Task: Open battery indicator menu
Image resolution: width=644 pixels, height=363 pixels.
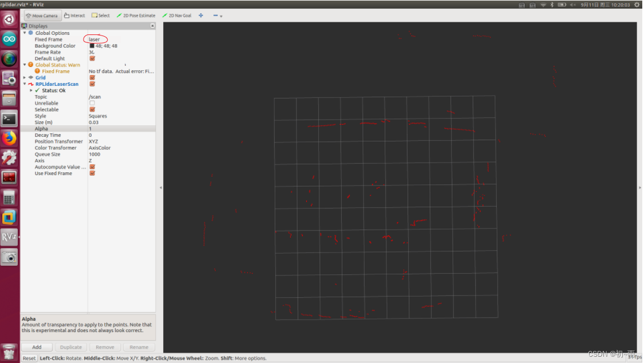Action: click(562, 5)
